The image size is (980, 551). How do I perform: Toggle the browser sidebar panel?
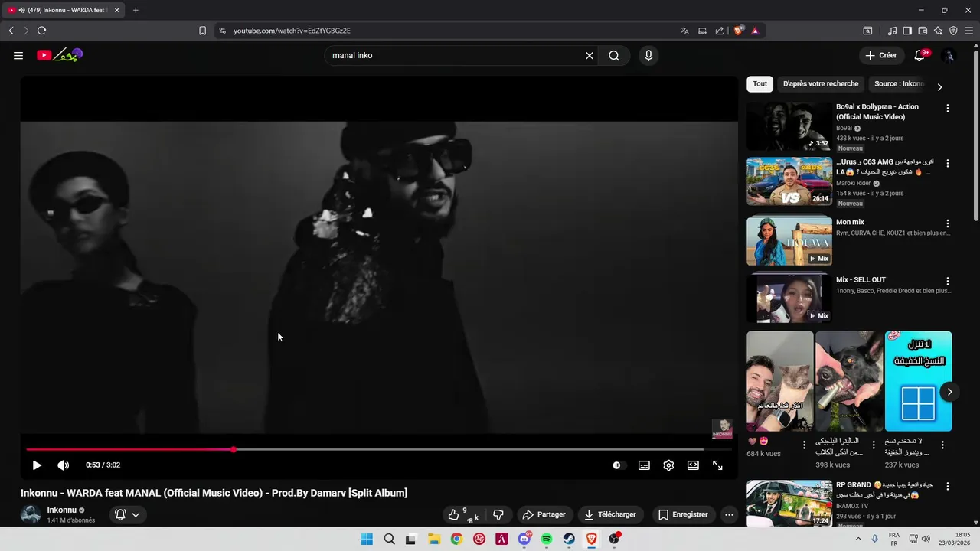tap(907, 31)
